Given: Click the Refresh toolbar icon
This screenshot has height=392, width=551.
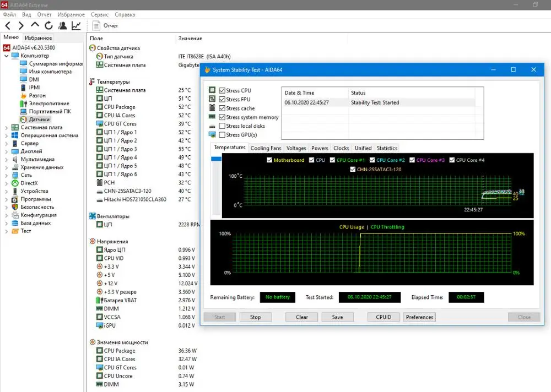Looking at the screenshot, I should pyautogui.click(x=48, y=25).
